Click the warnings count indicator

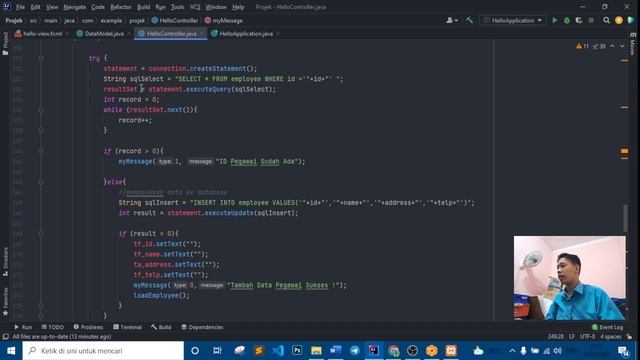point(582,46)
